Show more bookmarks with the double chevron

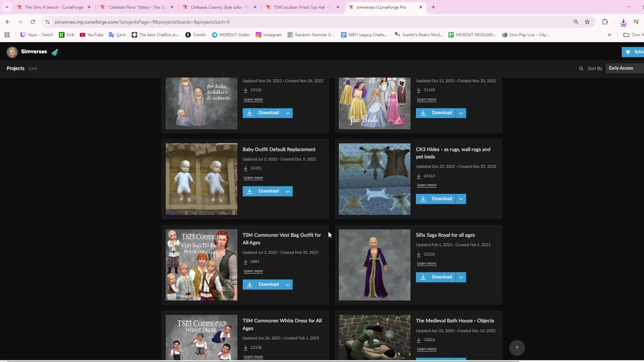coord(609,35)
